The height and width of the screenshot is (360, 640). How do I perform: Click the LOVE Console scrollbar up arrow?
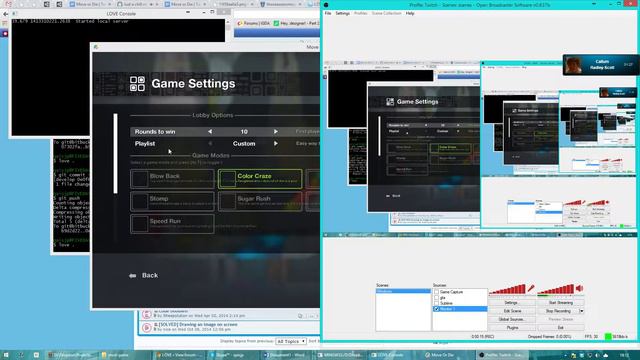tap(228, 22)
